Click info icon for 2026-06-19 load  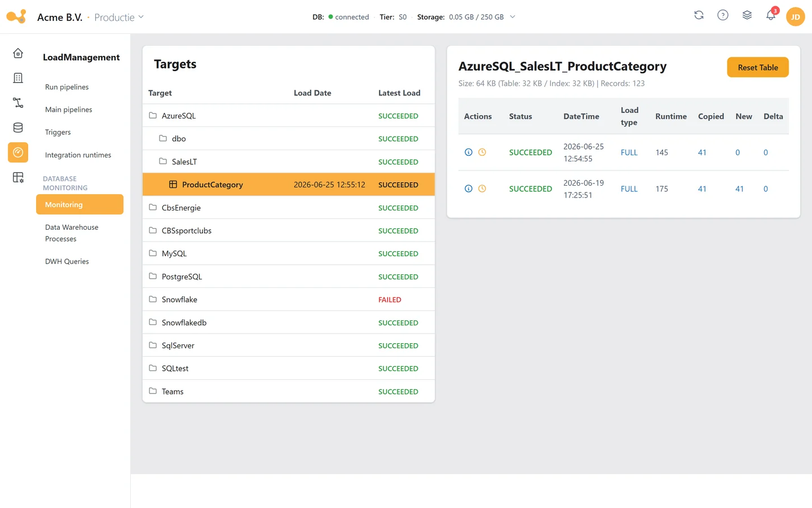click(469, 189)
